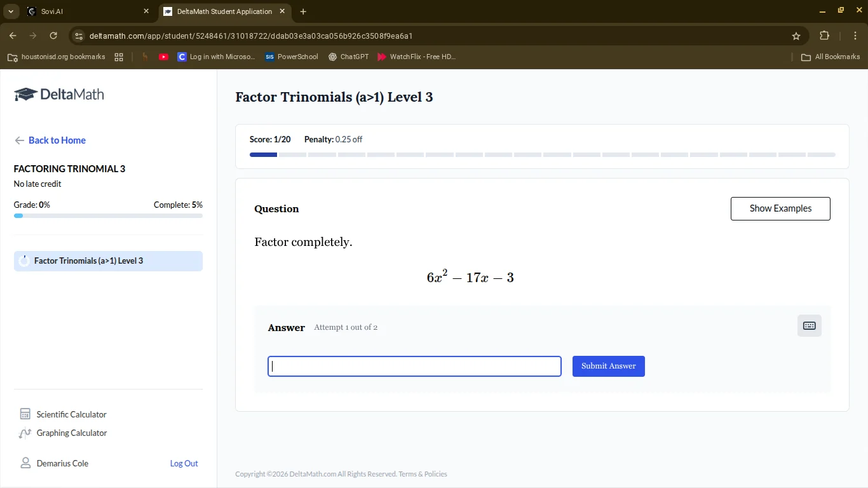
Task: Click the 6x² − 17x − 3 expression
Action: coord(470,276)
